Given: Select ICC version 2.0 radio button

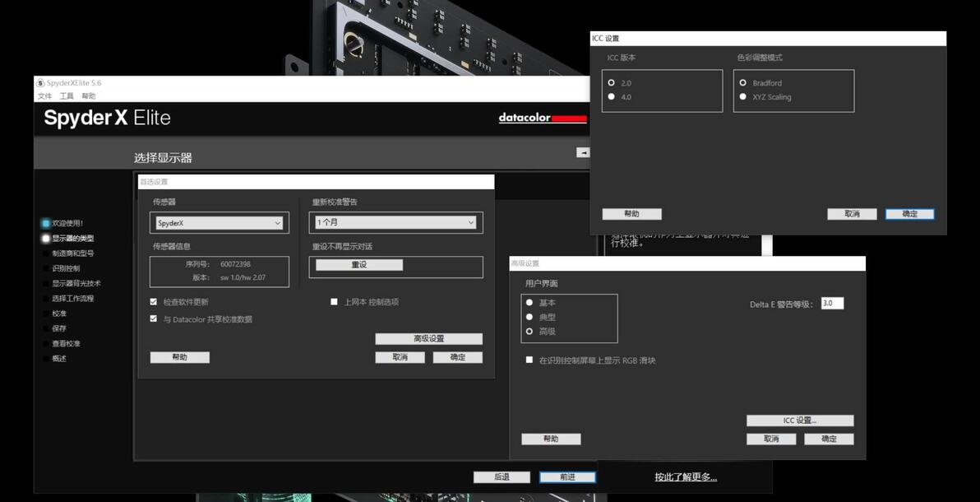Looking at the screenshot, I should pos(611,82).
